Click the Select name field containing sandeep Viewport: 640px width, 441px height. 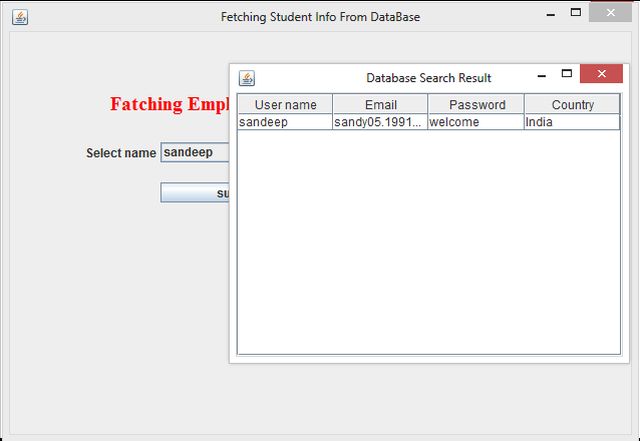pos(195,152)
